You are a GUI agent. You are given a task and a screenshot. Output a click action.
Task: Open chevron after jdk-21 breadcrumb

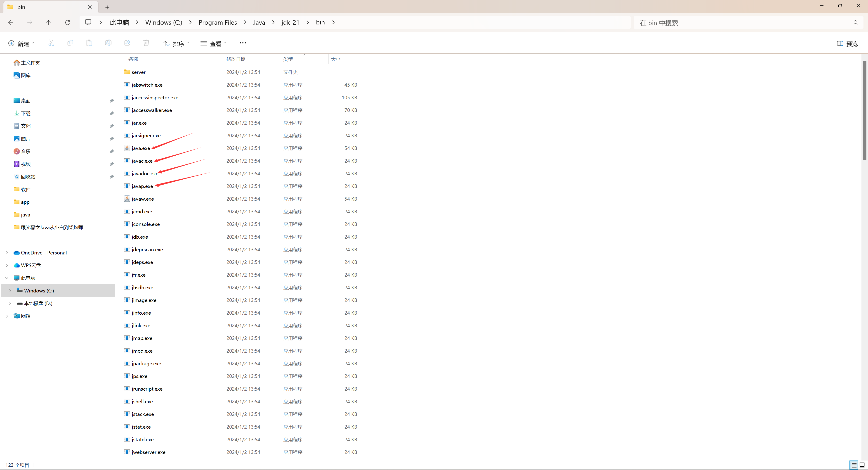[308, 22]
